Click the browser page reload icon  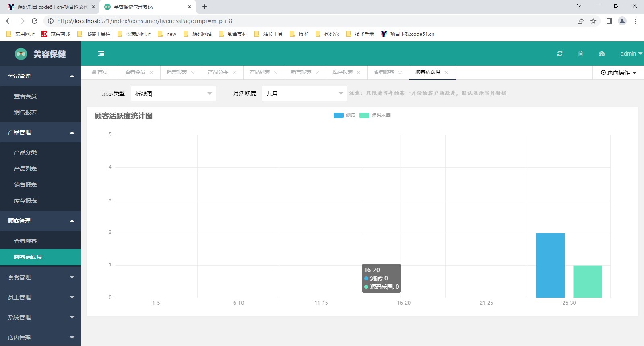[x=35, y=21]
